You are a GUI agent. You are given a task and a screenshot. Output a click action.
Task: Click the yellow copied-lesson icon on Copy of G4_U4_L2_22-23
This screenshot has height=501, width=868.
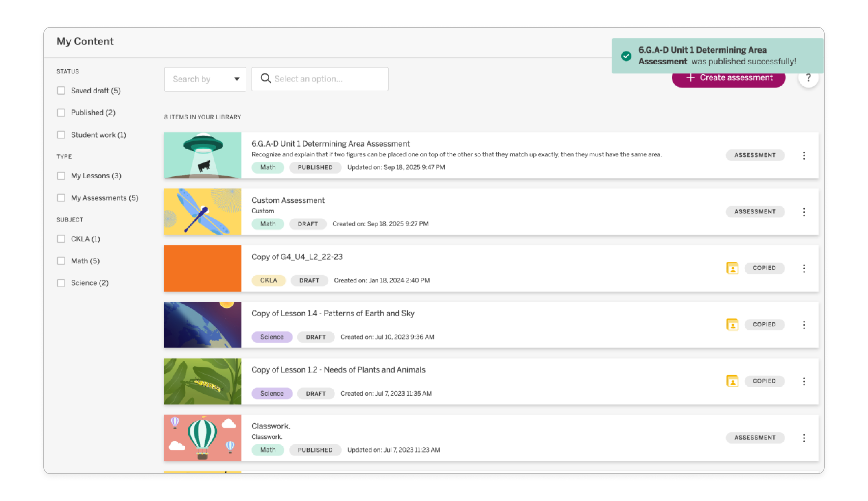(x=732, y=268)
